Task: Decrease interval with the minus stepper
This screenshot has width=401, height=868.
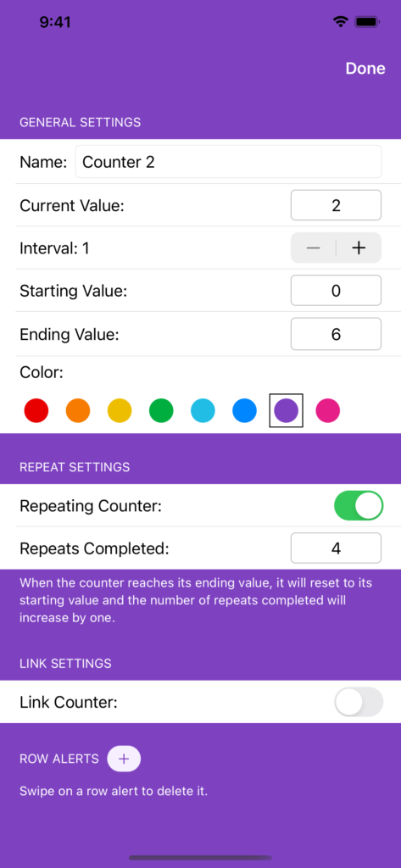Action: pos(314,248)
